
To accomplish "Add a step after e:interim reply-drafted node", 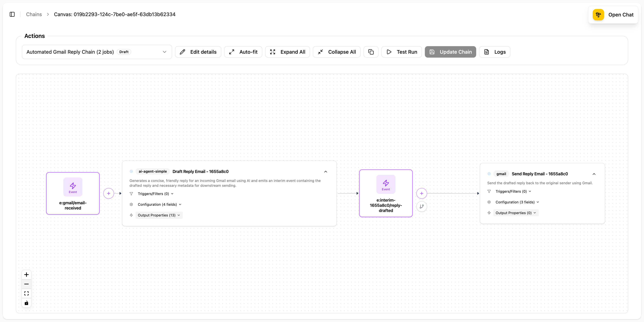I will click(x=422, y=193).
